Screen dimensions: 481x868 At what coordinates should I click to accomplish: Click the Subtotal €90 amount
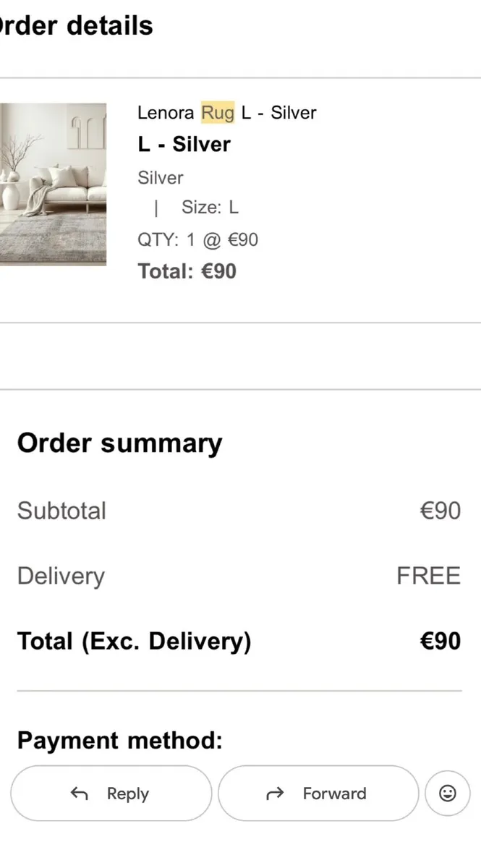440,511
